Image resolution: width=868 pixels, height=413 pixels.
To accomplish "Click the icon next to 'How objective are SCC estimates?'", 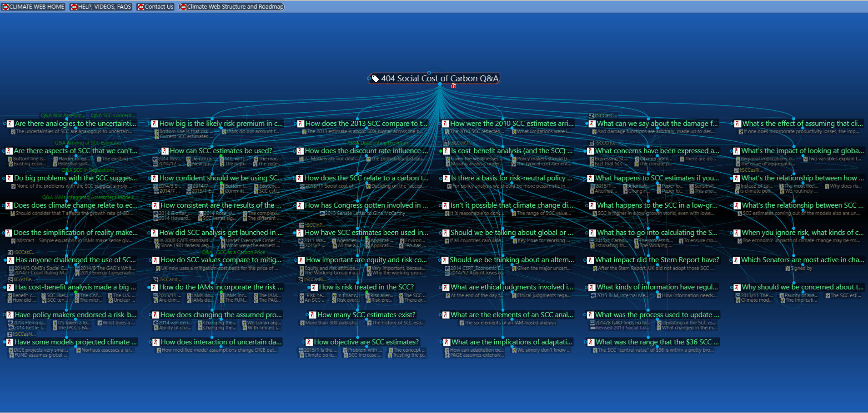I will click(x=309, y=342).
